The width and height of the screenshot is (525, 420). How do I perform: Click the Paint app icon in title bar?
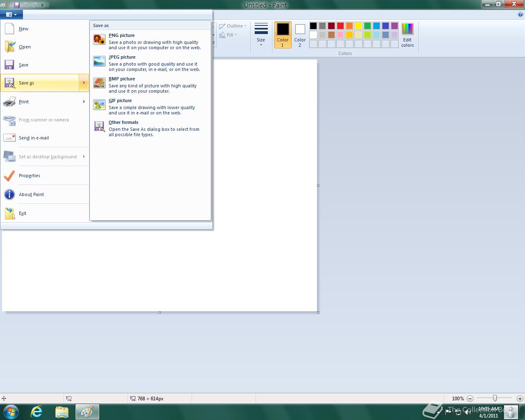click(x=3, y=5)
